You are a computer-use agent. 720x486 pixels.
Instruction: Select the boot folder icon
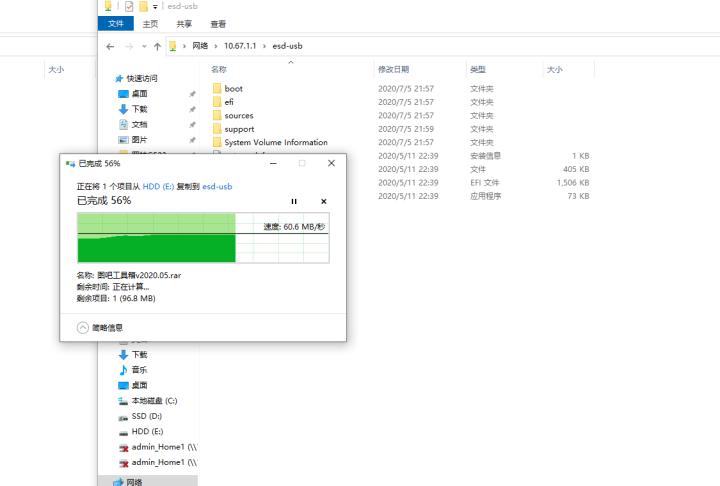[217, 89]
